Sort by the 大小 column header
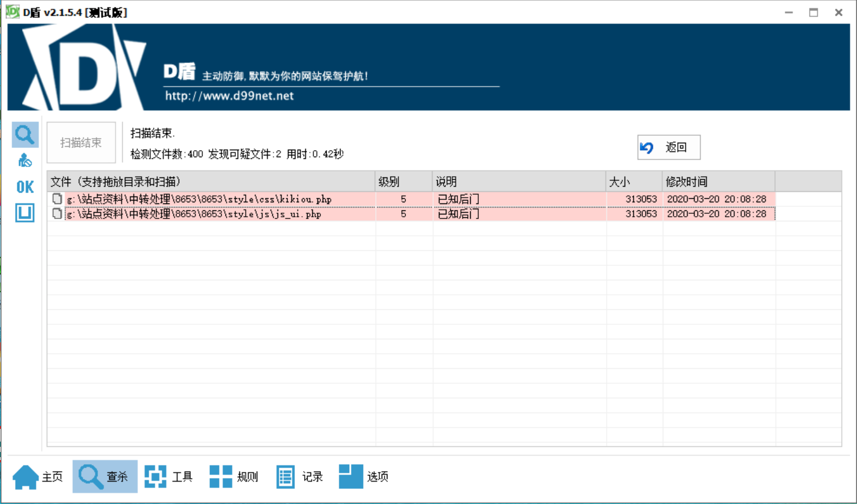Screen dimensions: 857x504 633,181
